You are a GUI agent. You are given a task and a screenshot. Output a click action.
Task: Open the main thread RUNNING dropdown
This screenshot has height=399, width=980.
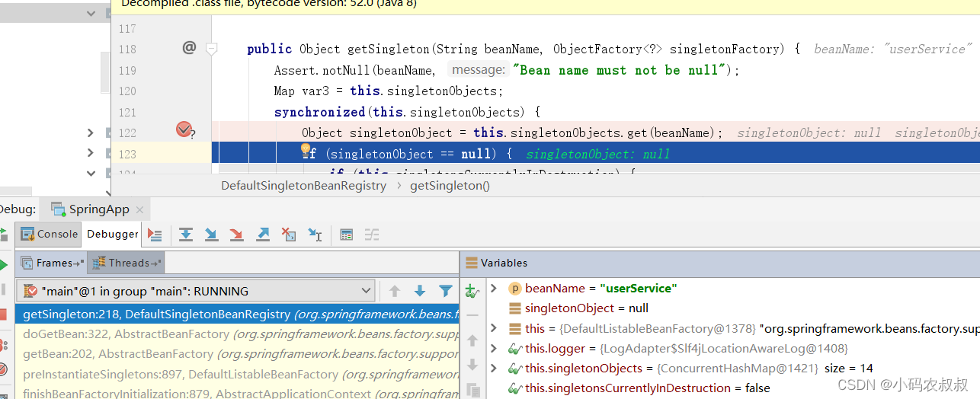pos(197,291)
